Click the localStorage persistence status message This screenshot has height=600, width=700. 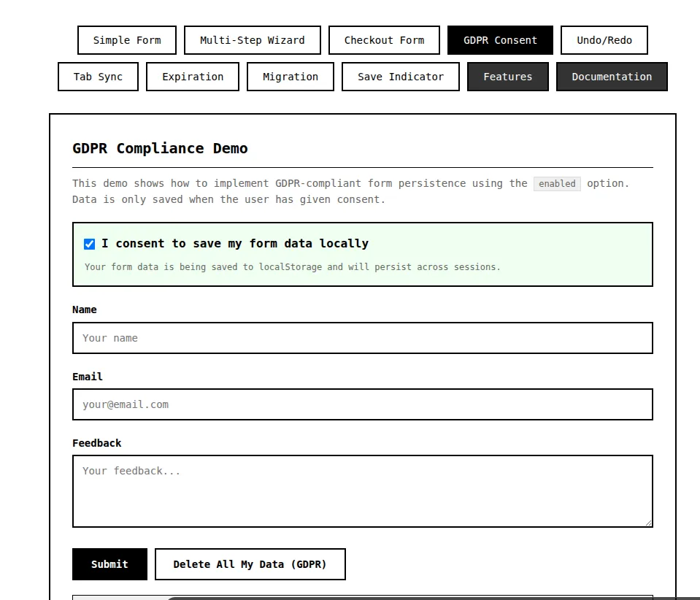click(293, 267)
